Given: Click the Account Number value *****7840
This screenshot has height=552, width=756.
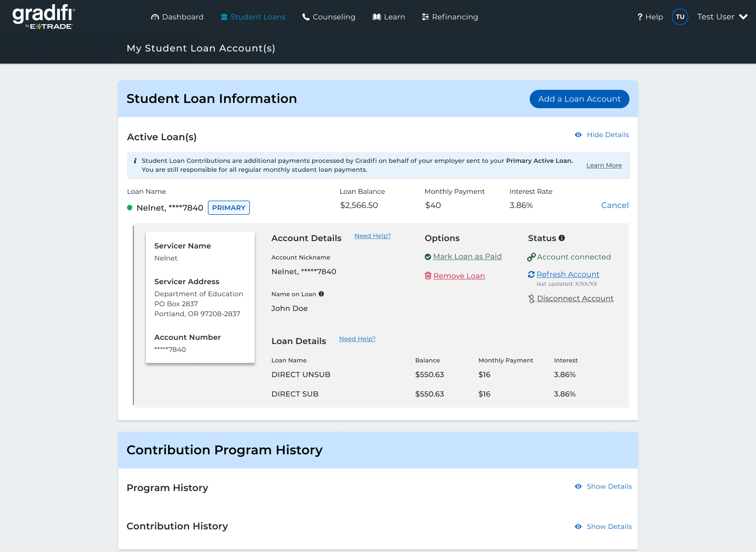Looking at the screenshot, I should 170,349.
